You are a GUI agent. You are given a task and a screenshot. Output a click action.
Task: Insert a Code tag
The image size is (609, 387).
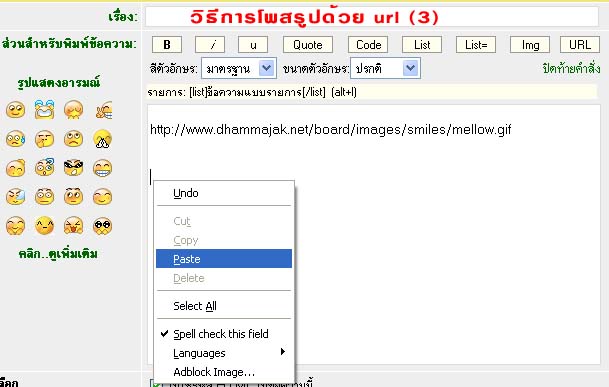coord(369,45)
